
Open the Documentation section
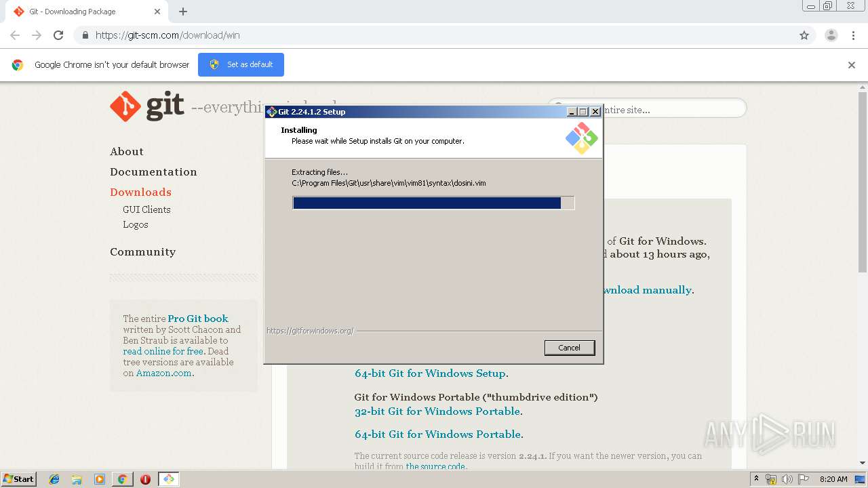click(x=153, y=172)
